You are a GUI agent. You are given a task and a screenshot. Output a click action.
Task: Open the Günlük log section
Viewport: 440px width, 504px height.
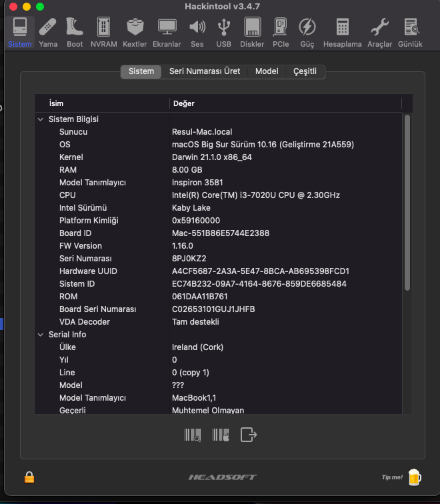pos(410,33)
